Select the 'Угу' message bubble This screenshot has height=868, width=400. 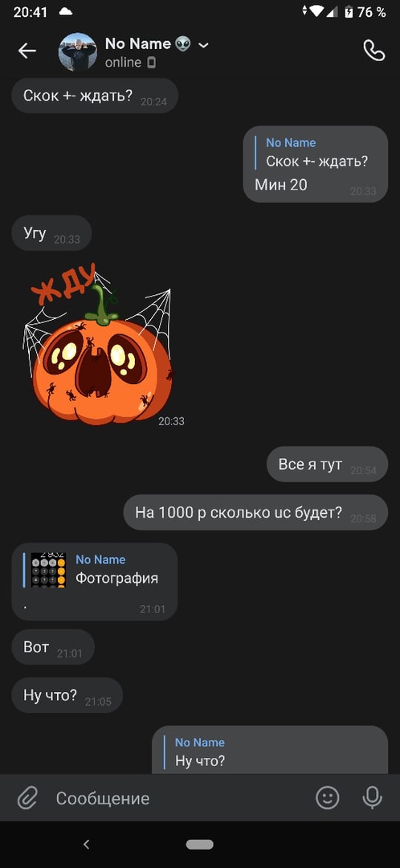[51, 233]
